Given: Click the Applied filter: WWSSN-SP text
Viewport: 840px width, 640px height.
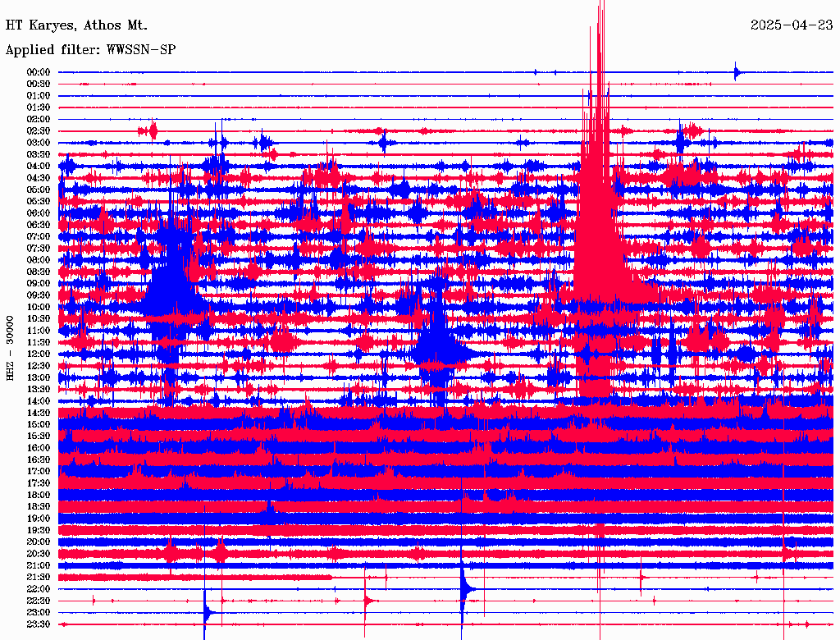Looking at the screenshot, I should point(90,49).
